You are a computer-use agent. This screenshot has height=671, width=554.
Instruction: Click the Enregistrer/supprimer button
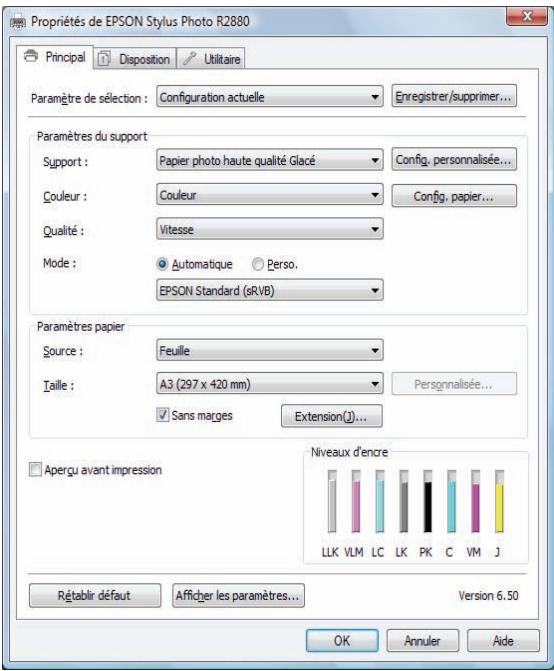click(454, 96)
